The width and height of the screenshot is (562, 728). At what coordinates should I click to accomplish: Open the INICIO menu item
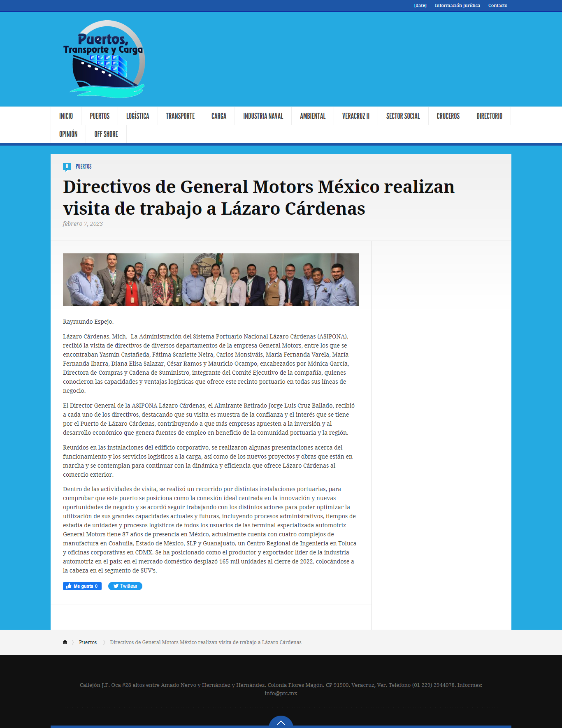point(66,116)
